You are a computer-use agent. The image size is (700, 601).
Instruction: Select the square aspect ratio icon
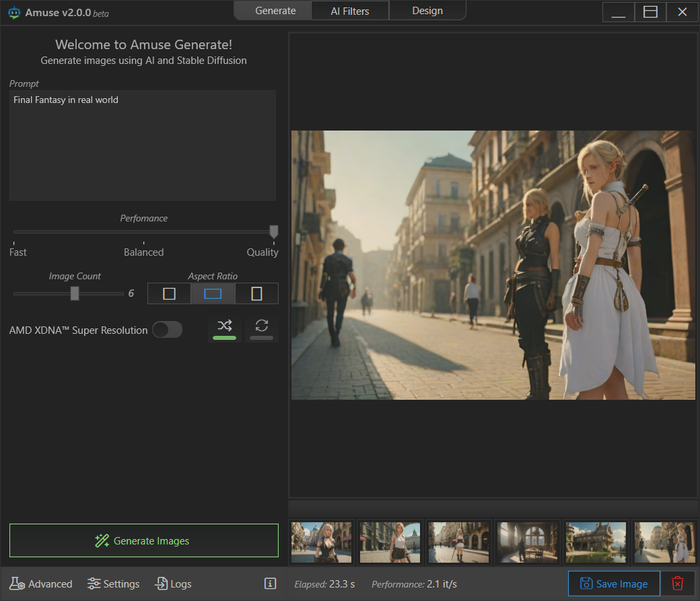pyautogui.click(x=169, y=293)
